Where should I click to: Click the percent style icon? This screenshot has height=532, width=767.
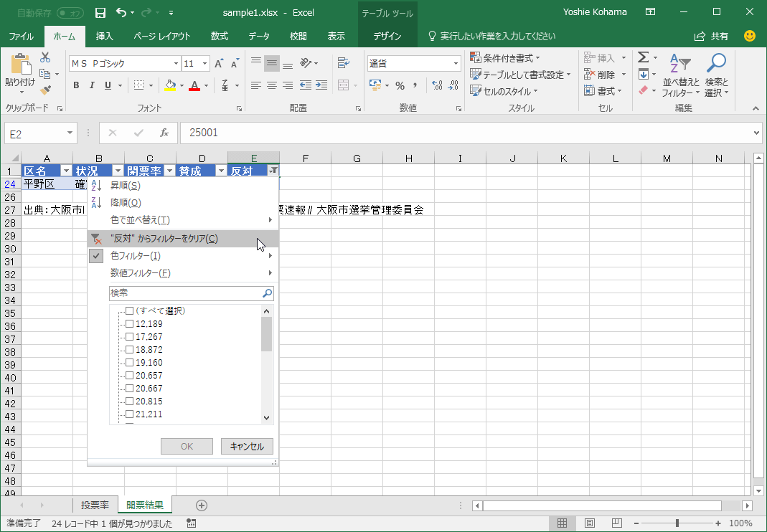(400, 85)
